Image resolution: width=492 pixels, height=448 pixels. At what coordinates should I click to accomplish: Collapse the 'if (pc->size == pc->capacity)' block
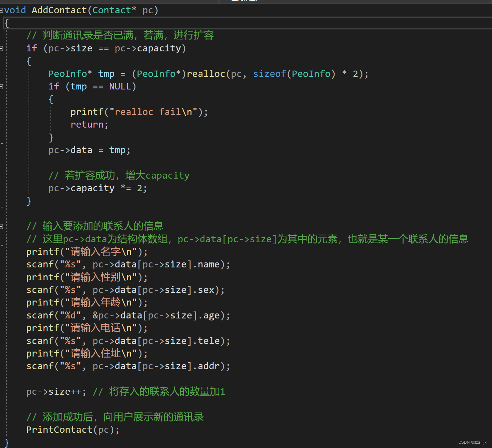pyautogui.click(x=1, y=48)
